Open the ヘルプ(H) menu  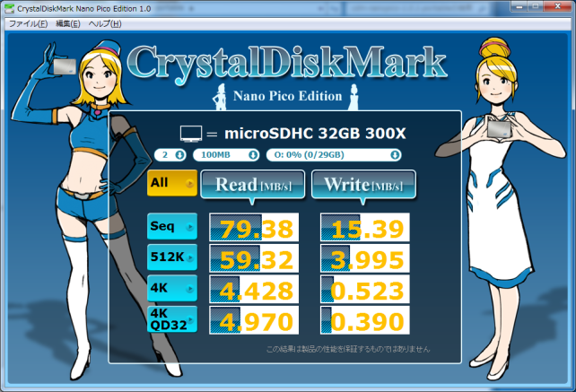(x=105, y=24)
